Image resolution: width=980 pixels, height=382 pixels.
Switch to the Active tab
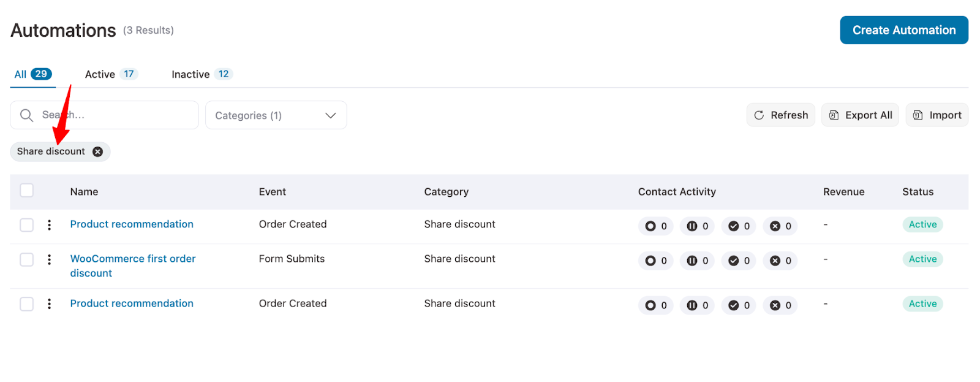[x=110, y=74]
